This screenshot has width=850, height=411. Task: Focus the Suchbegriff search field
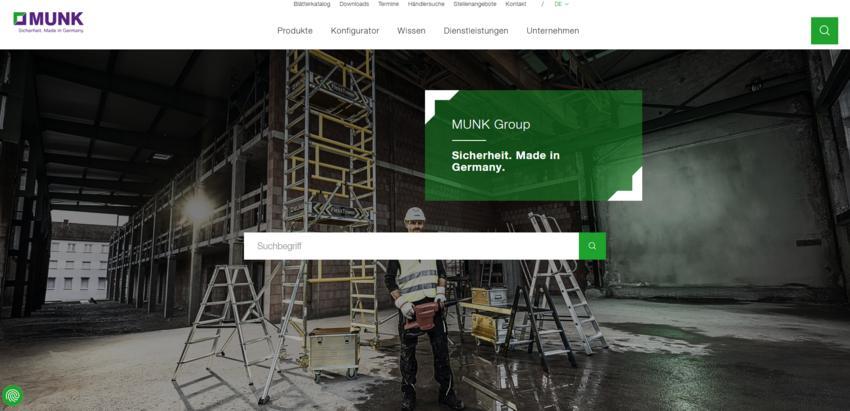pyautogui.click(x=411, y=246)
